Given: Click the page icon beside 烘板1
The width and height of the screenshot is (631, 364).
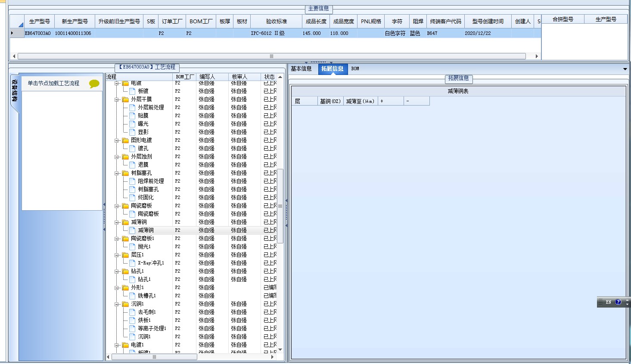Looking at the screenshot, I should (132, 320).
